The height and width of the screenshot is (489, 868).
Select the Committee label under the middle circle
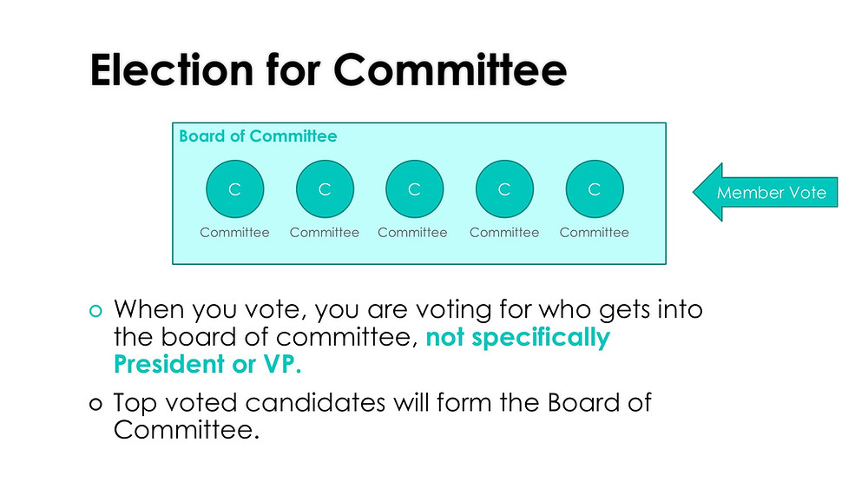(412, 233)
